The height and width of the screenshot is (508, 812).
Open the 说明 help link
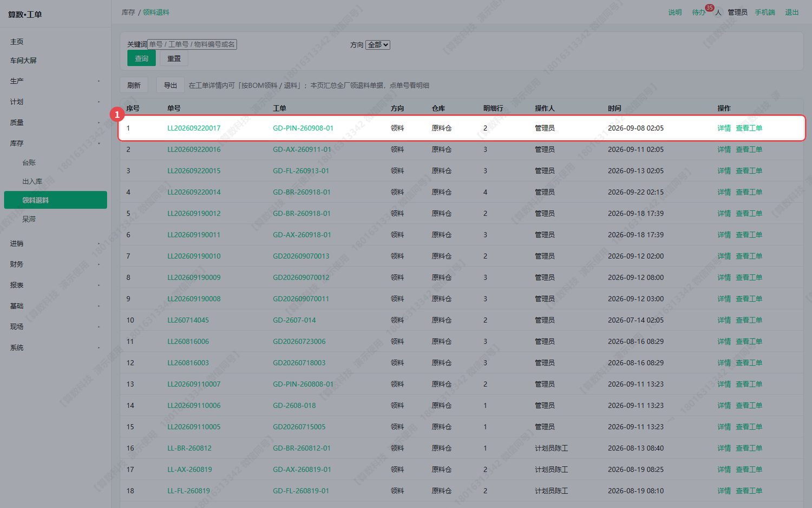point(675,12)
